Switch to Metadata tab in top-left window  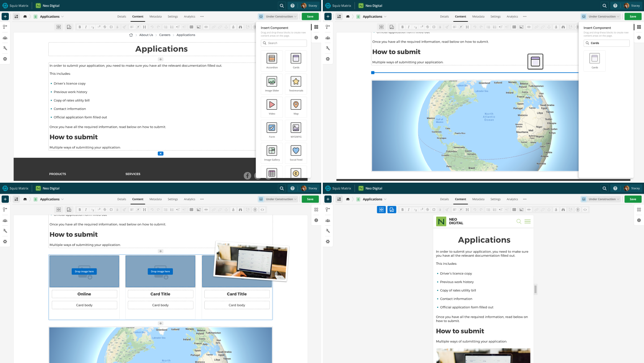coord(156,16)
